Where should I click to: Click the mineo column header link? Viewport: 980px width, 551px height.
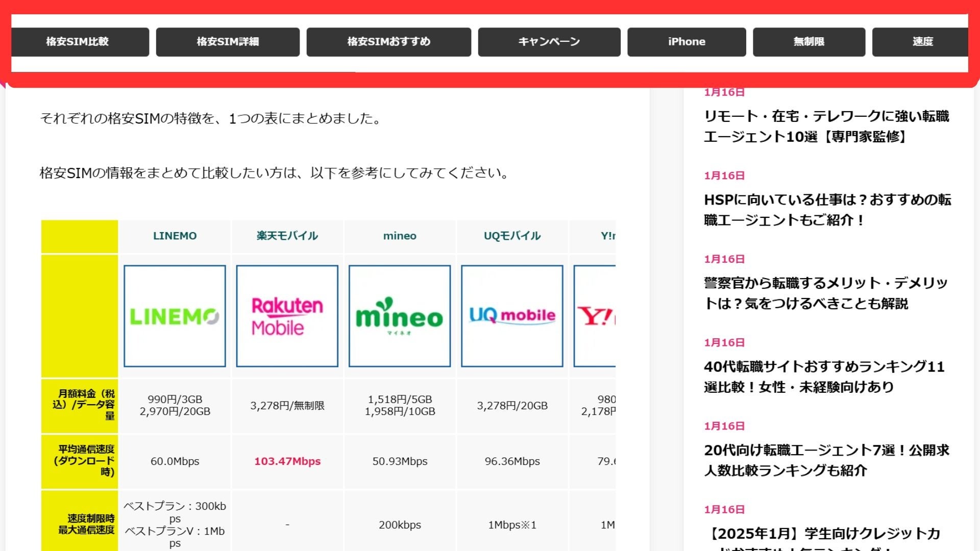pyautogui.click(x=400, y=236)
